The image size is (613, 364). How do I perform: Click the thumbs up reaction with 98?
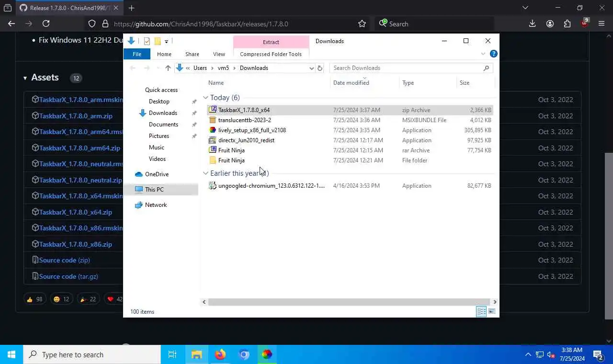point(34,299)
